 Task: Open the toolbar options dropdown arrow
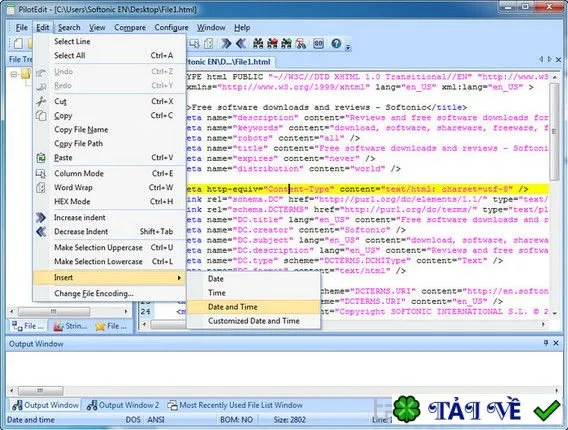348,47
